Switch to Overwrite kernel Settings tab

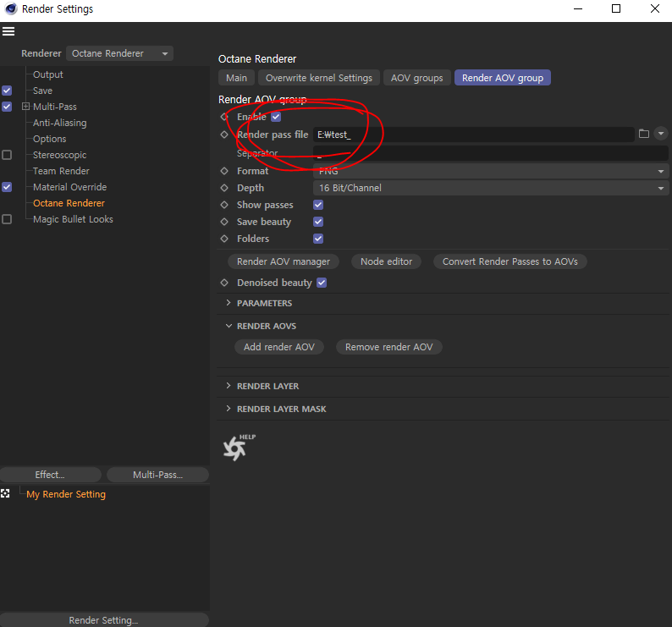[319, 78]
